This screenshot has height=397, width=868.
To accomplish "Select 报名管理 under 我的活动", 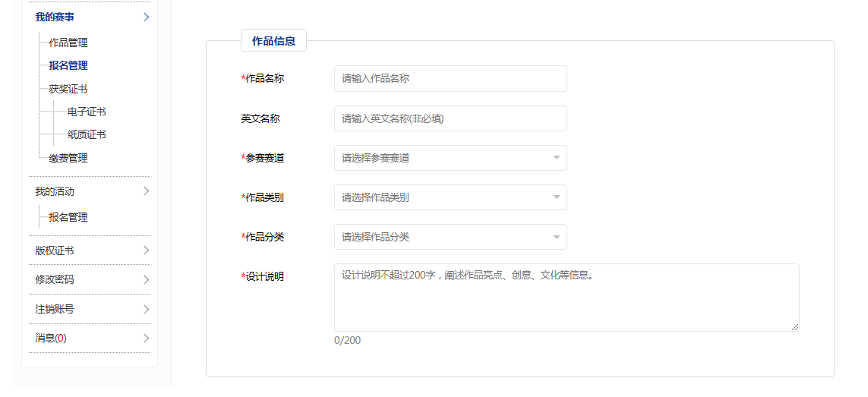I will (68, 217).
